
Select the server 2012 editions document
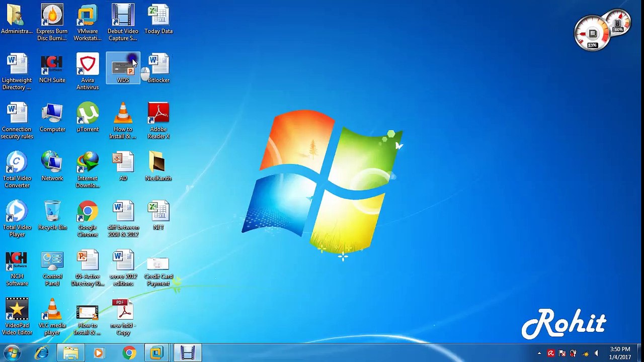(x=123, y=268)
